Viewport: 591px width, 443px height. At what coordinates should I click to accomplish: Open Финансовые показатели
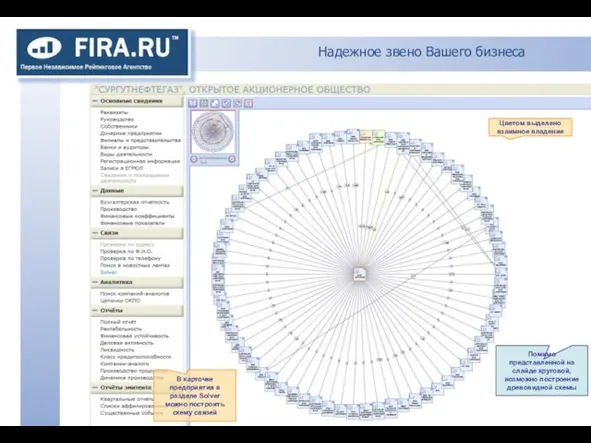[132, 223]
